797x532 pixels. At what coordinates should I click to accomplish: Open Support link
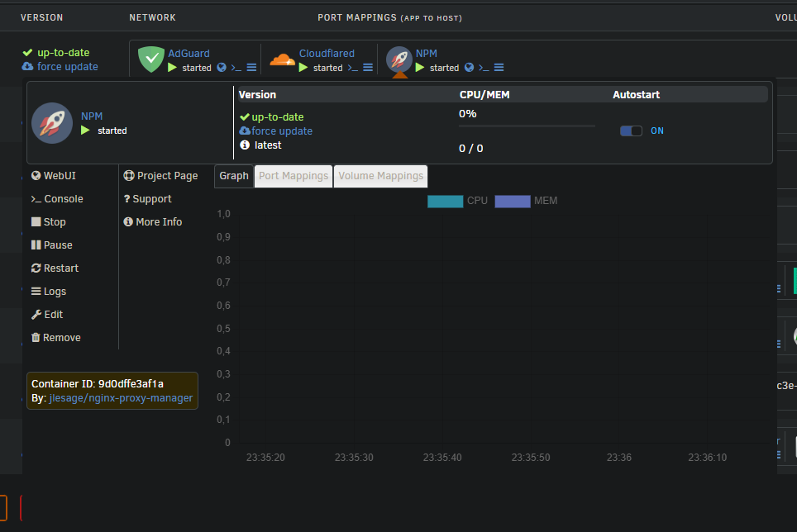(x=147, y=199)
